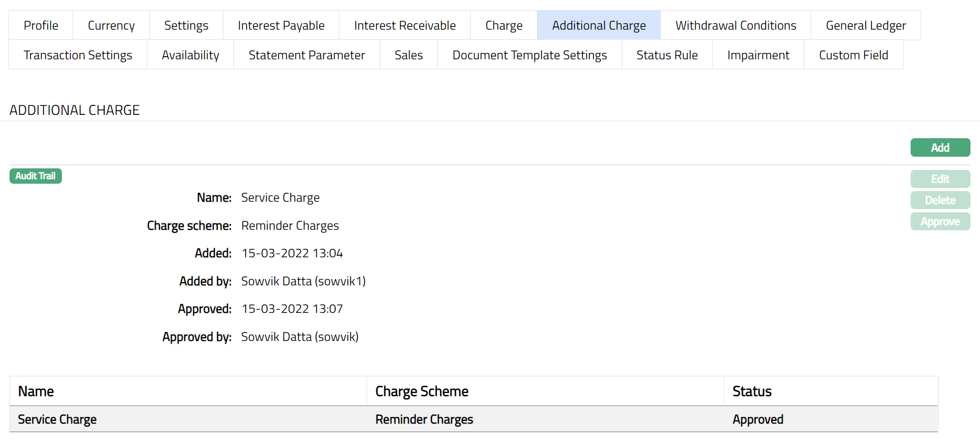Open the Interest Receivable tab

coord(404,25)
